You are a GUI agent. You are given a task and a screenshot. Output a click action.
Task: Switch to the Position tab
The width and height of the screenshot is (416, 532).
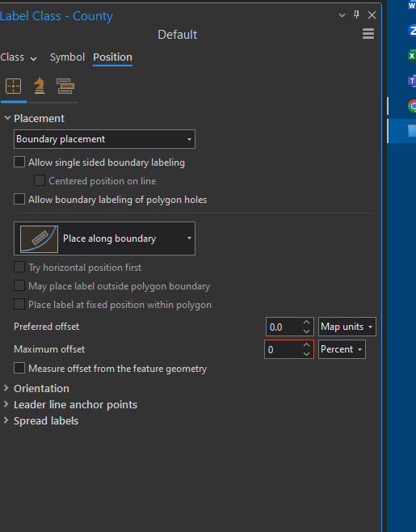[112, 57]
